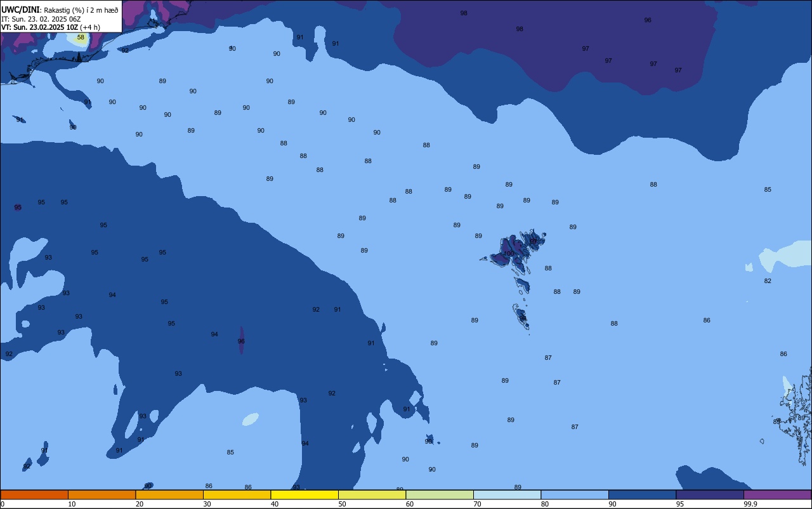Click the "IT: Sun. 23. 02. 2025 06Z" line
Image resolution: width=812 pixels, height=509 pixels.
[x=41, y=19]
